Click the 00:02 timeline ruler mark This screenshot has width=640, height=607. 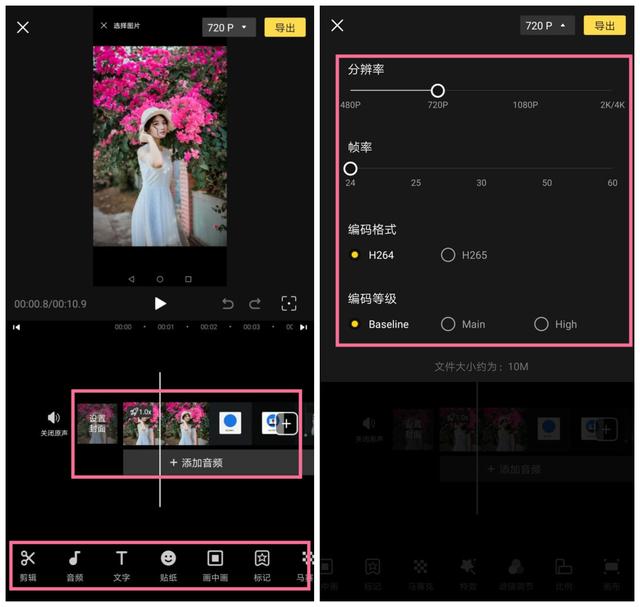tap(209, 327)
